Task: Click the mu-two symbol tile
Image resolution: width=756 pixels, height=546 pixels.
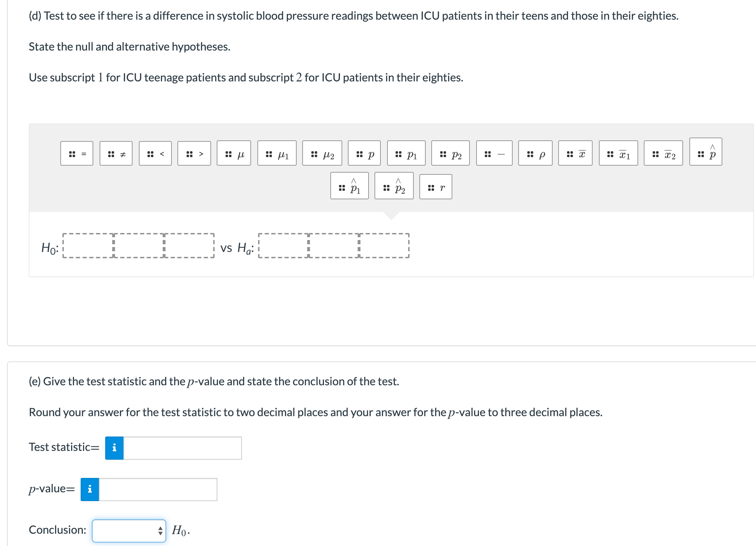Action: click(x=322, y=153)
